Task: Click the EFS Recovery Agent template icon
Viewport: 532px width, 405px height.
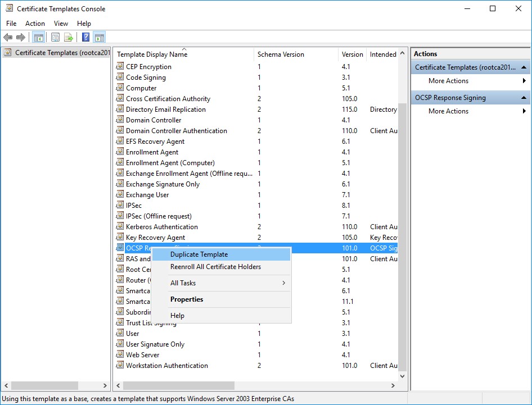Action: tap(120, 141)
